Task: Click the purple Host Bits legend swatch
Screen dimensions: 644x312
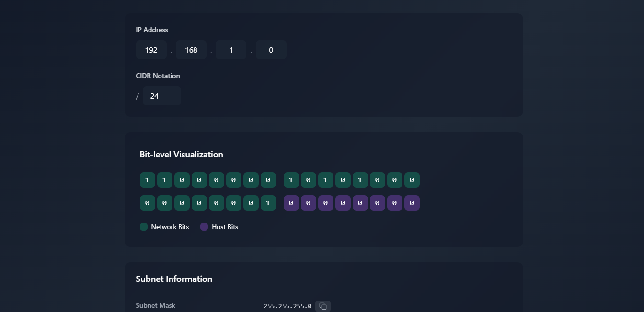Action: (x=204, y=227)
